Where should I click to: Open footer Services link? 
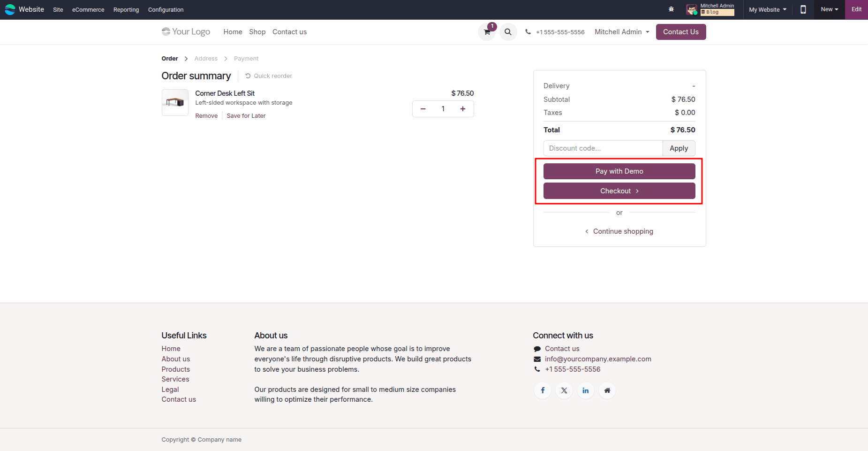[x=175, y=379]
